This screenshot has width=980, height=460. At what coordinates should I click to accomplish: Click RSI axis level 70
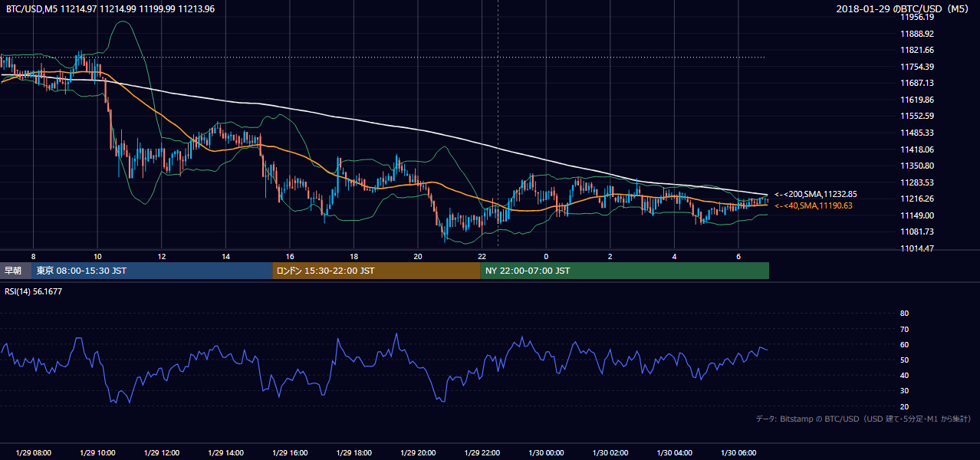[x=904, y=329]
